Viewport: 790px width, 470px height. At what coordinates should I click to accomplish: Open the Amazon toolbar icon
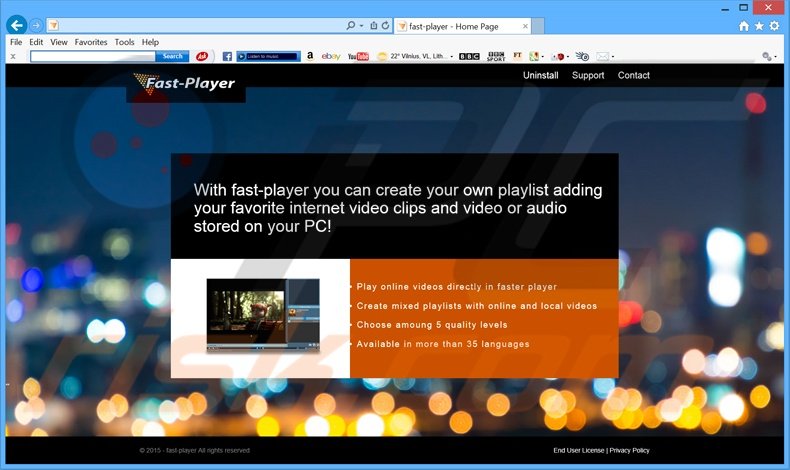click(x=310, y=56)
